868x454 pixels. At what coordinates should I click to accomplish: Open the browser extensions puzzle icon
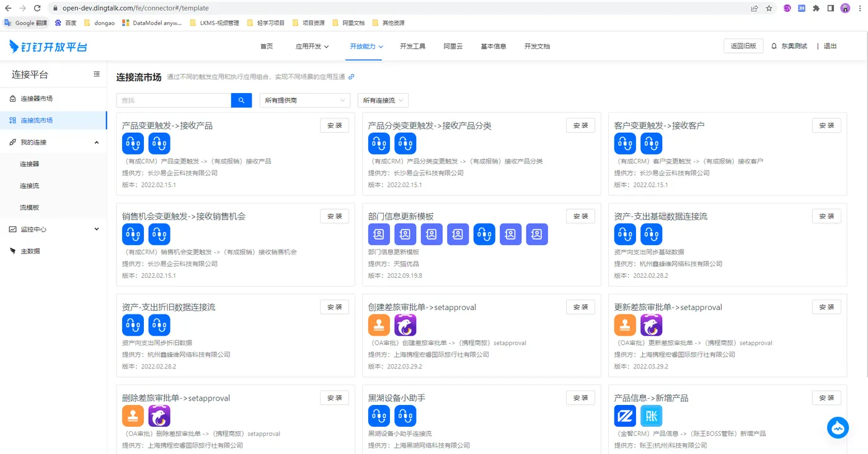pos(816,8)
